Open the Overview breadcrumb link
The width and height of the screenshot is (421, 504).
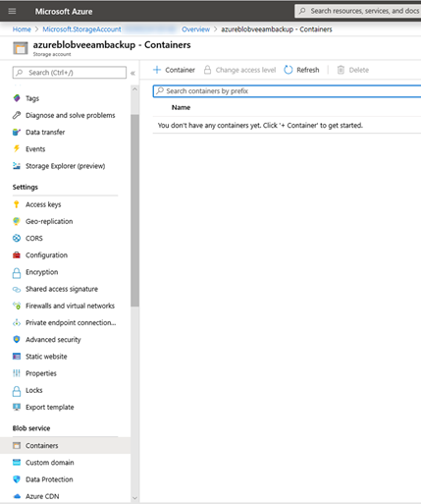[195, 29]
